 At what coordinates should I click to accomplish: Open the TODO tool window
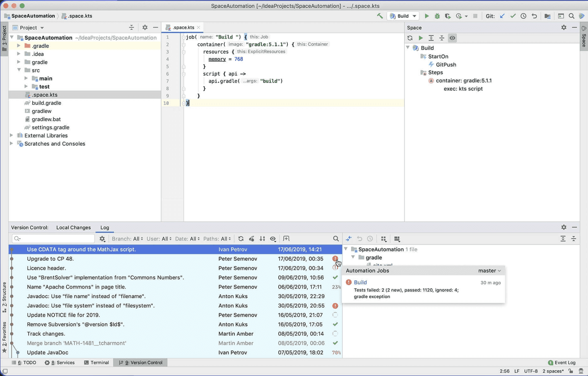pos(24,362)
